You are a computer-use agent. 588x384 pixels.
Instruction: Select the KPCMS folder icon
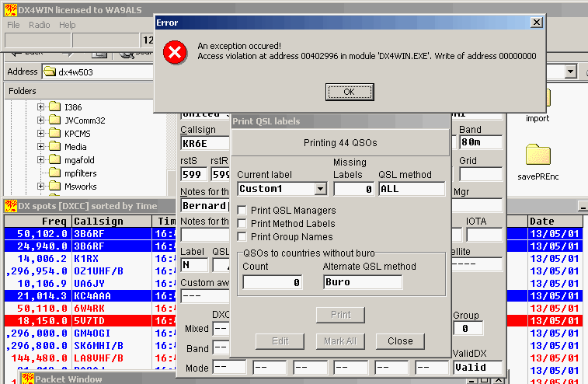54,133
